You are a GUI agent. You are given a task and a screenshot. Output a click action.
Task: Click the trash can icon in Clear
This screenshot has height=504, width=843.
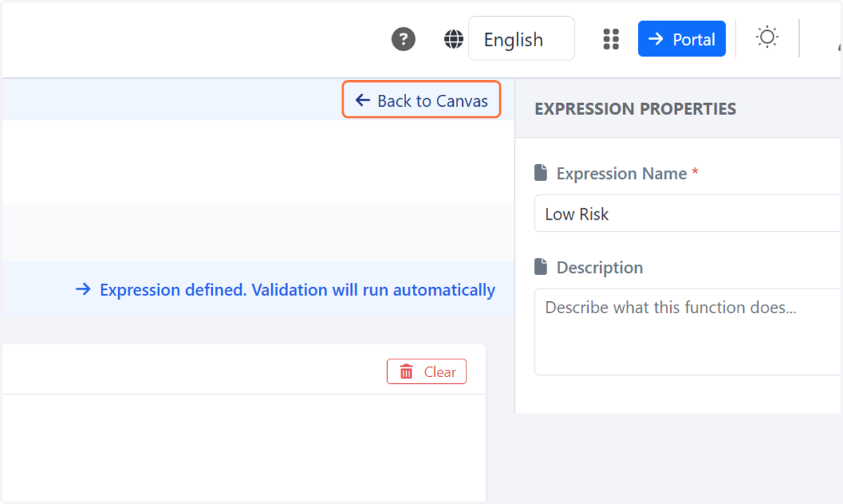(x=406, y=372)
